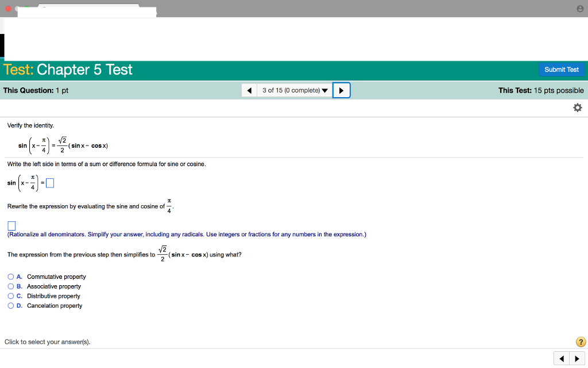Click the user account icon top right
Viewport: 588px width, 368px height.
[x=580, y=8]
